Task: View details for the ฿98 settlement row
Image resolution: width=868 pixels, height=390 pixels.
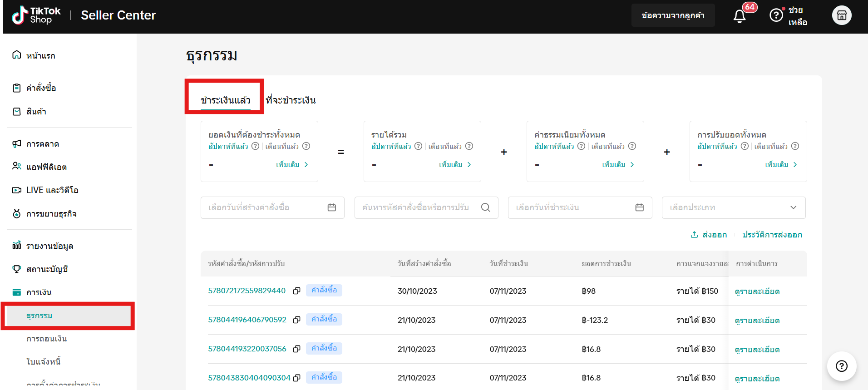Action: pos(757,291)
